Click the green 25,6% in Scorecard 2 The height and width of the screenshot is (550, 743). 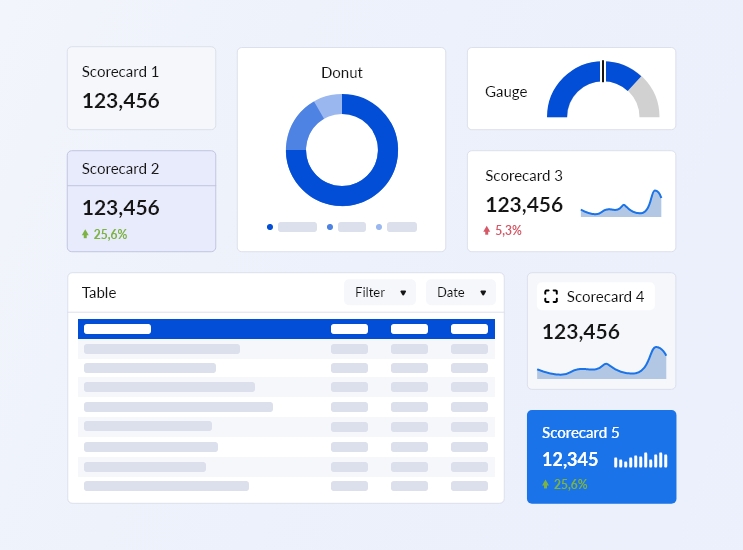pos(110,234)
